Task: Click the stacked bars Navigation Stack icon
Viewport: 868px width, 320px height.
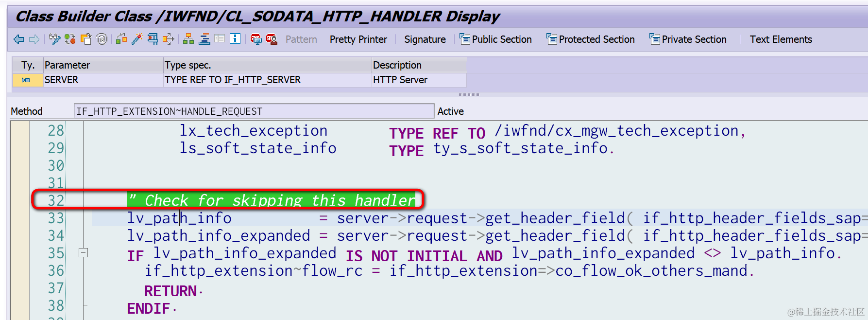Action: pyautogui.click(x=204, y=39)
